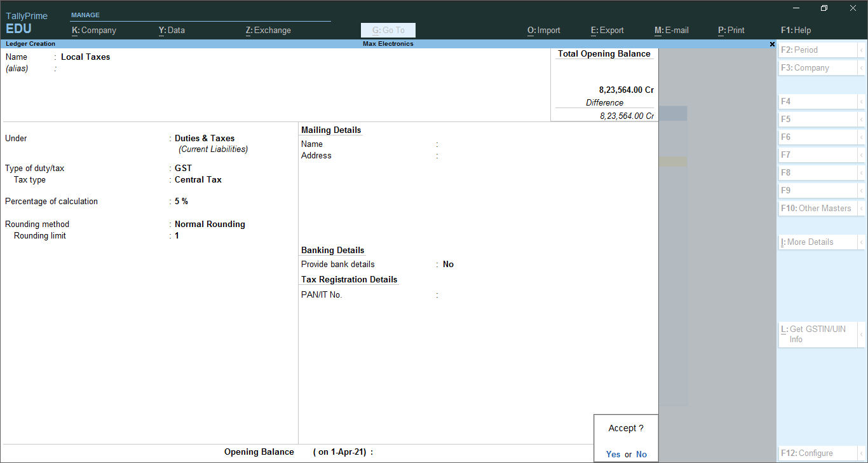
Task: Open I: More Details
Action: pyautogui.click(x=818, y=242)
